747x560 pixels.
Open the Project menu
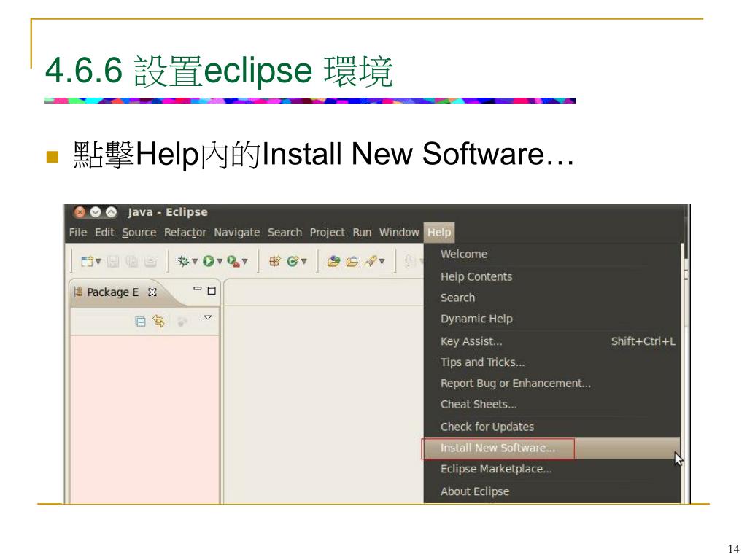point(328,232)
